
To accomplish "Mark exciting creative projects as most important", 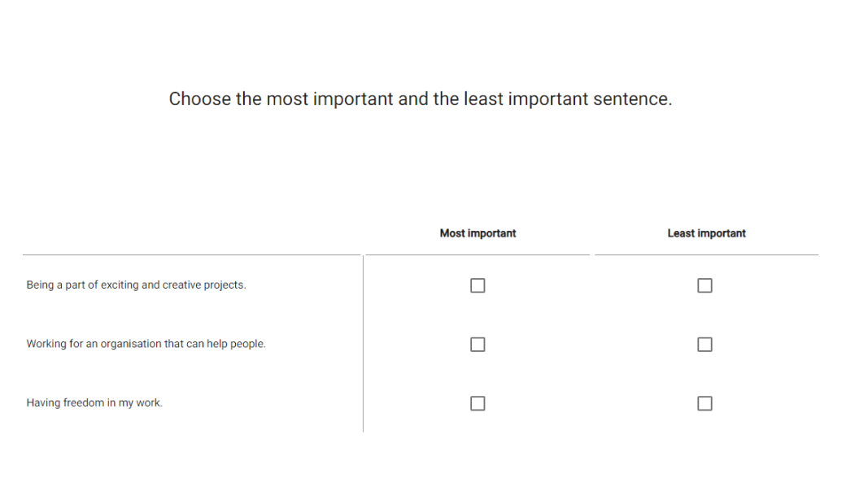I will coord(478,285).
